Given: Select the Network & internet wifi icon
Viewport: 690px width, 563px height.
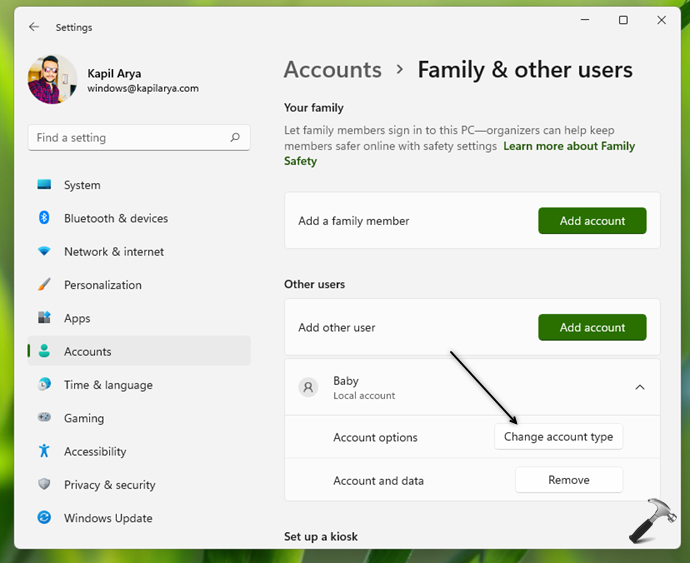Looking at the screenshot, I should (x=44, y=251).
